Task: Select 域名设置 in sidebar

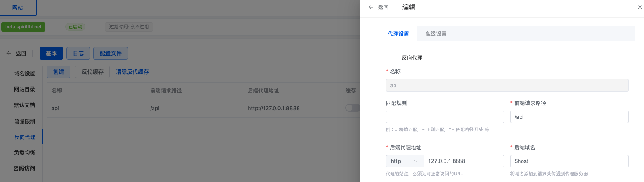Action: 24,73
